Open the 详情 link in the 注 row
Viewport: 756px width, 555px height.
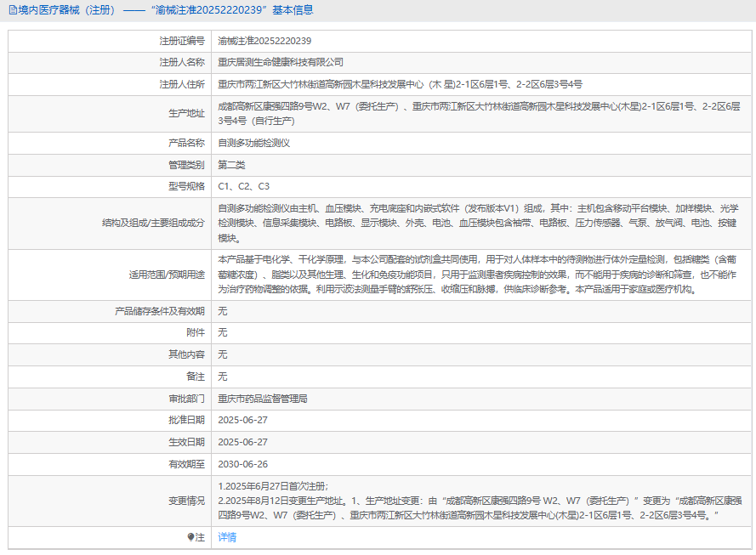(x=227, y=537)
